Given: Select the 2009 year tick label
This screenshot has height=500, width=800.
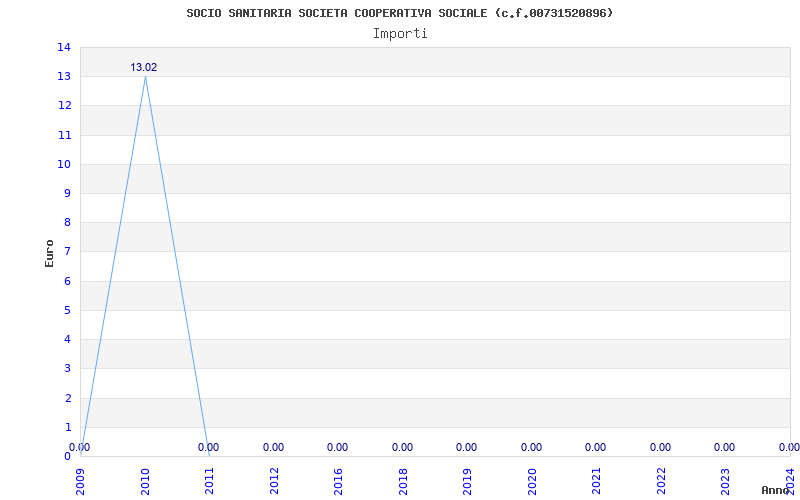Looking at the screenshot, I should tap(81, 481).
